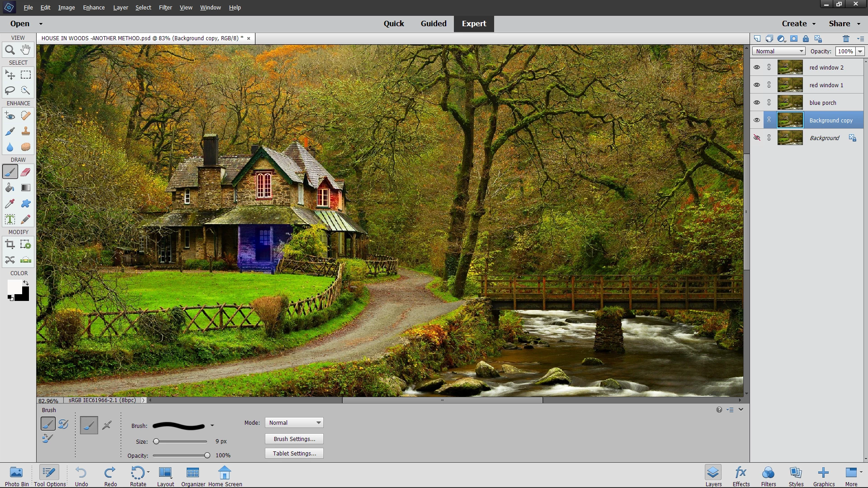The height and width of the screenshot is (488, 868).
Task: Hide the red window 2 layer
Action: 757,67
